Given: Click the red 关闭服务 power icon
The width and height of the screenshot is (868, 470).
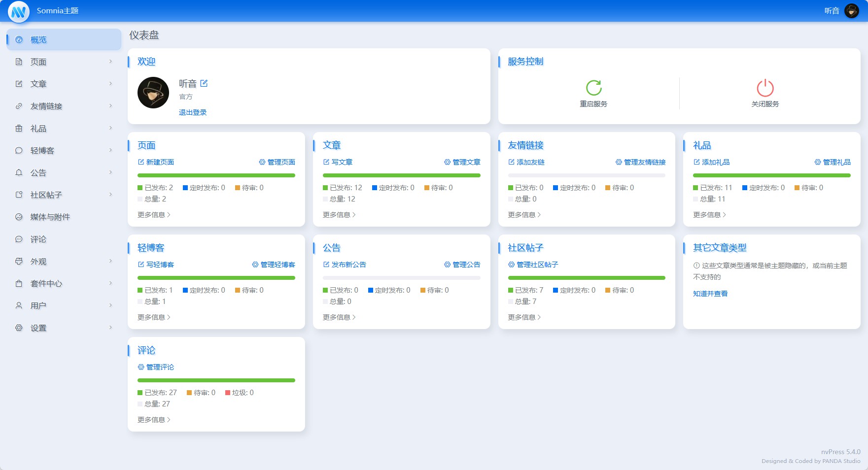Looking at the screenshot, I should (765, 88).
